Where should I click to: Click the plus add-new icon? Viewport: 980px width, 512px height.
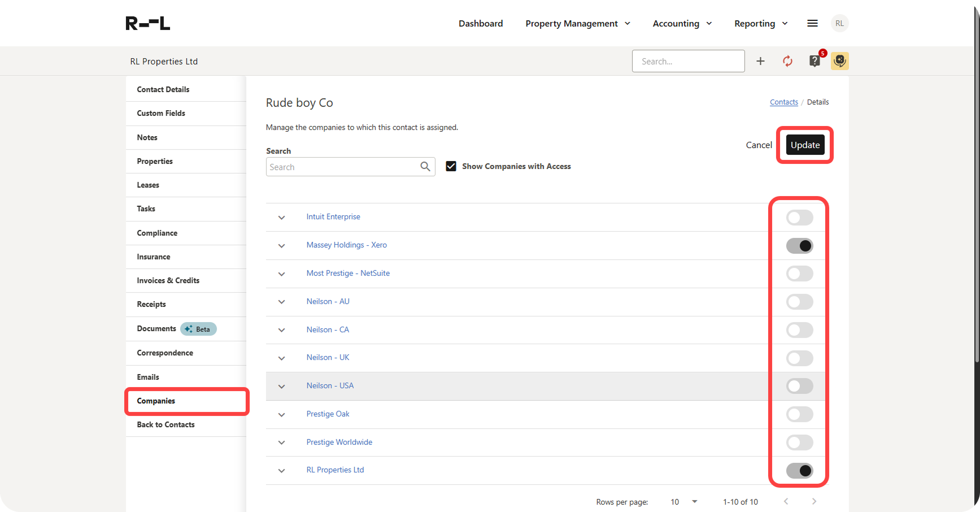tap(760, 61)
